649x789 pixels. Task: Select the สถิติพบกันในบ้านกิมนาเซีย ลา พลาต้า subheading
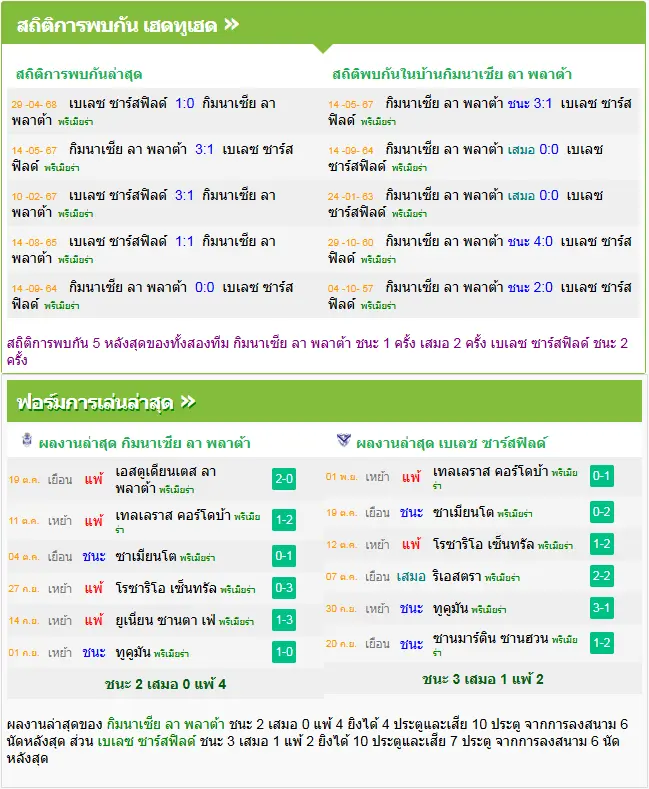(x=452, y=74)
